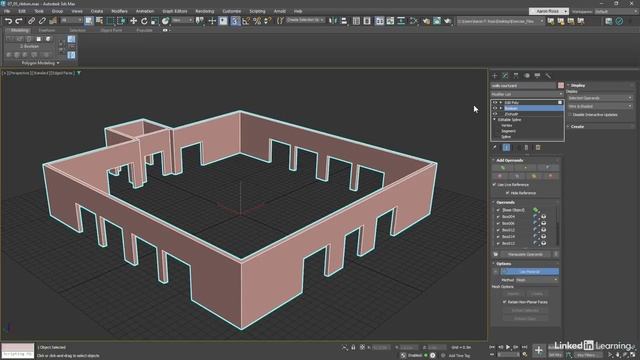Open the Selected Operands display dropdown

pyautogui.click(x=600, y=98)
